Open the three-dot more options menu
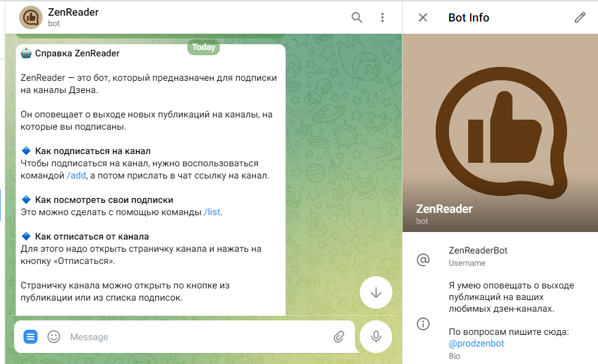 [382, 17]
